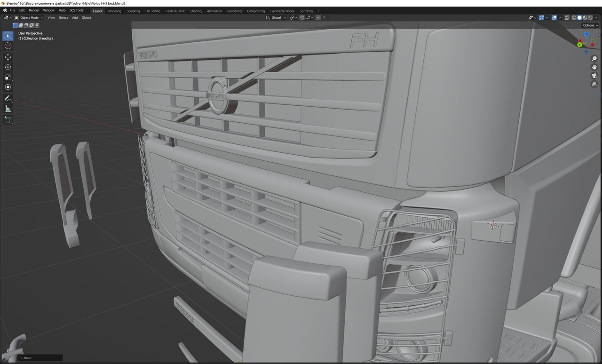Add a new workspace with plus
Image resolution: width=602 pixels, height=364 pixels.
pyautogui.click(x=318, y=11)
